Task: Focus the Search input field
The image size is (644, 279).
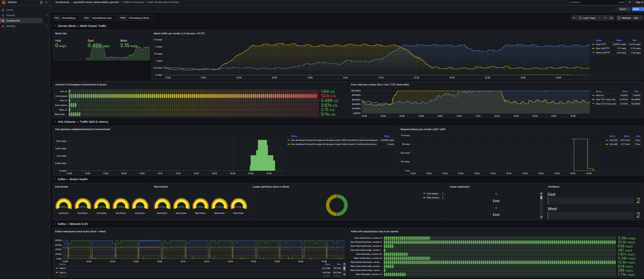Action: point(596,2)
